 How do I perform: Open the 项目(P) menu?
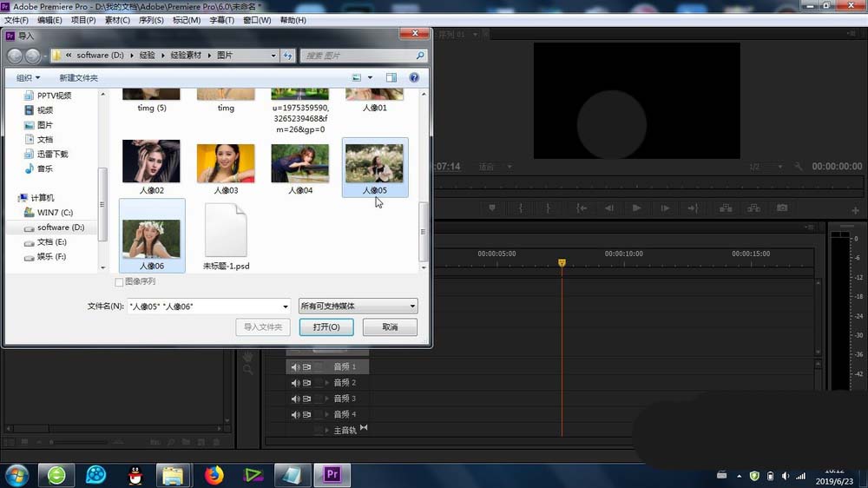pos(83,20)
